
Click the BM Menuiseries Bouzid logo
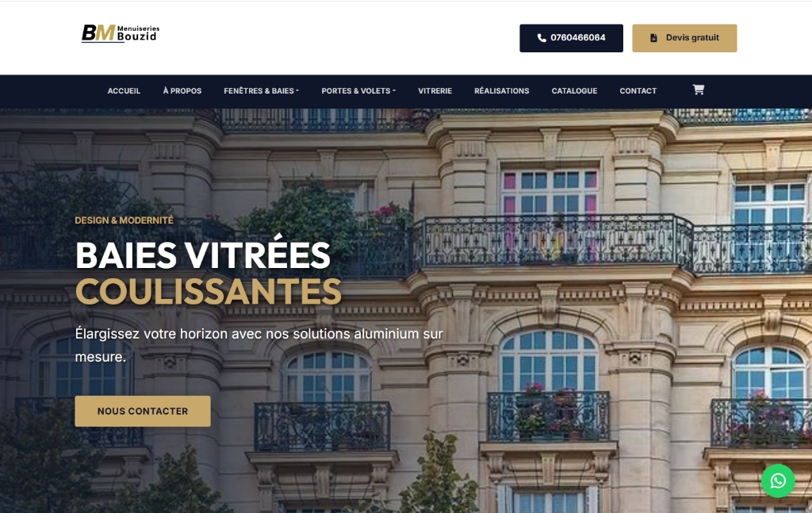coord(121,33)
